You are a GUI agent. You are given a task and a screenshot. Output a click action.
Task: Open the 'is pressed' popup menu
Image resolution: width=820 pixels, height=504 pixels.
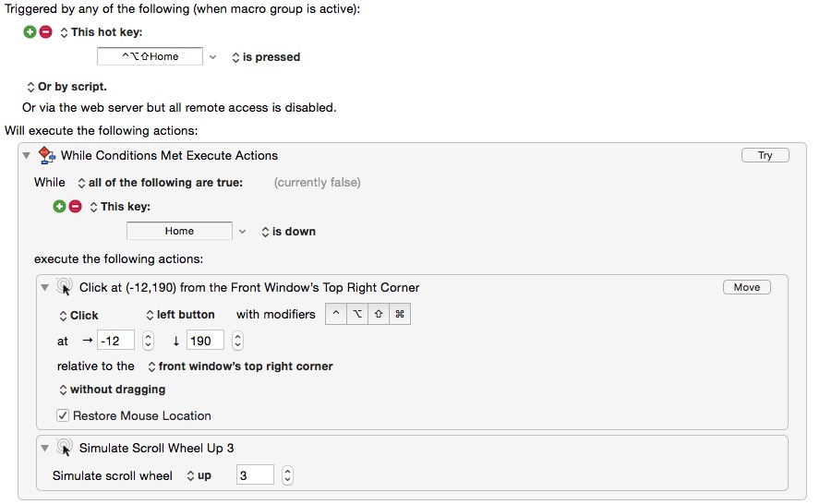[x=266, y=57]
